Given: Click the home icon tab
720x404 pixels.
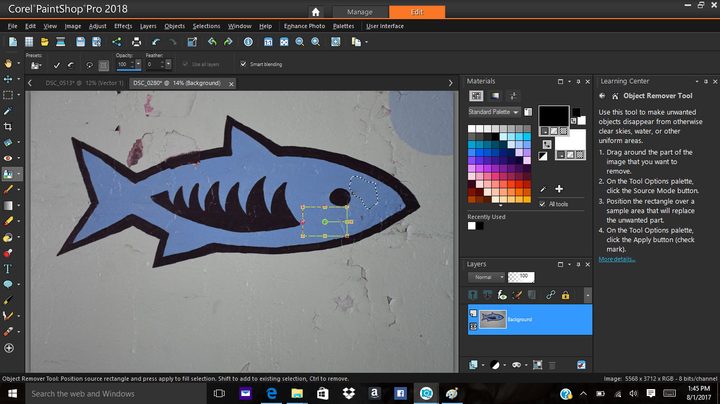Looking at the screenshot, I should point(315,12).
